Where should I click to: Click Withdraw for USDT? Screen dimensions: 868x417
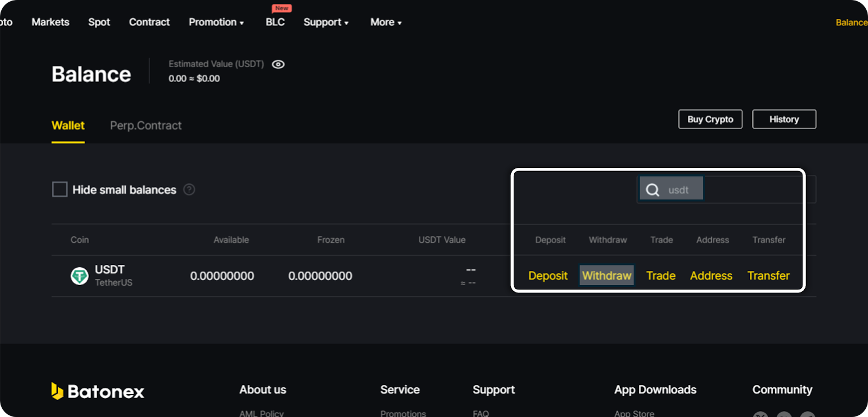pyautogui.click(x=607, y=276)
